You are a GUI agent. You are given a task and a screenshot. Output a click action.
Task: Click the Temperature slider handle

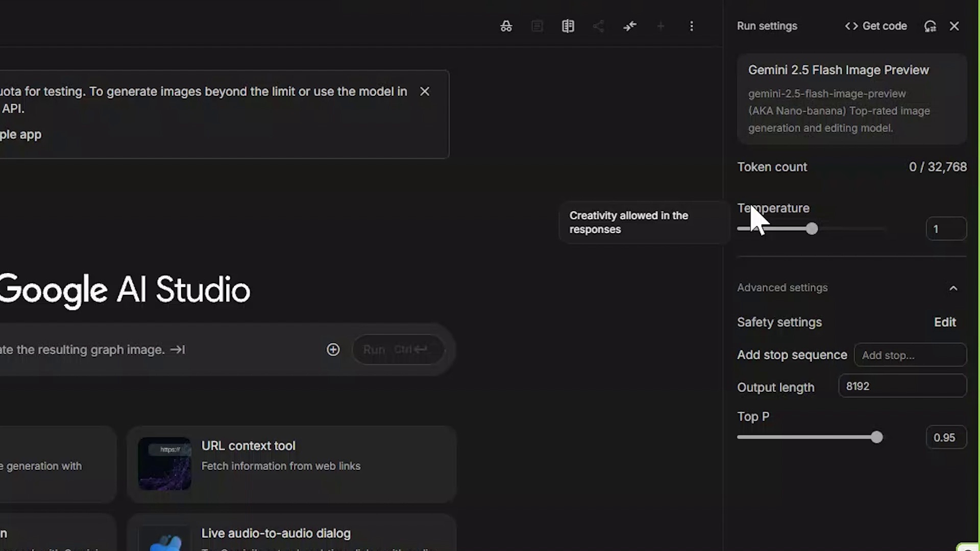(812, 229)
